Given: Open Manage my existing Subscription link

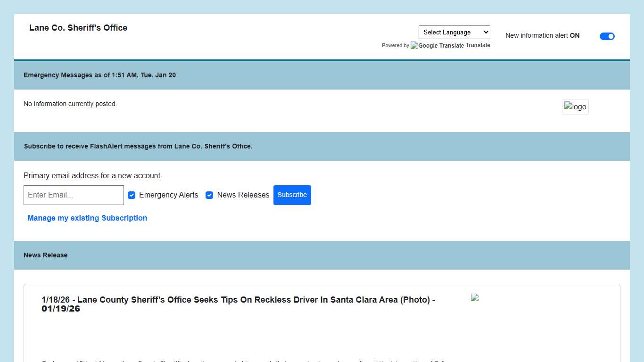Looking at the screenshot, I should 87,218.
